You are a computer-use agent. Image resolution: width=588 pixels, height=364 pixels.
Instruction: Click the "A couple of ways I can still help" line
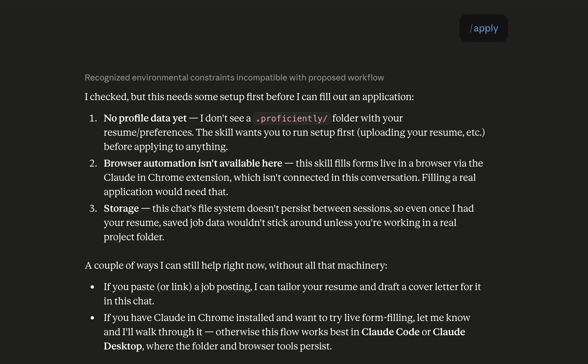point(236,265)
